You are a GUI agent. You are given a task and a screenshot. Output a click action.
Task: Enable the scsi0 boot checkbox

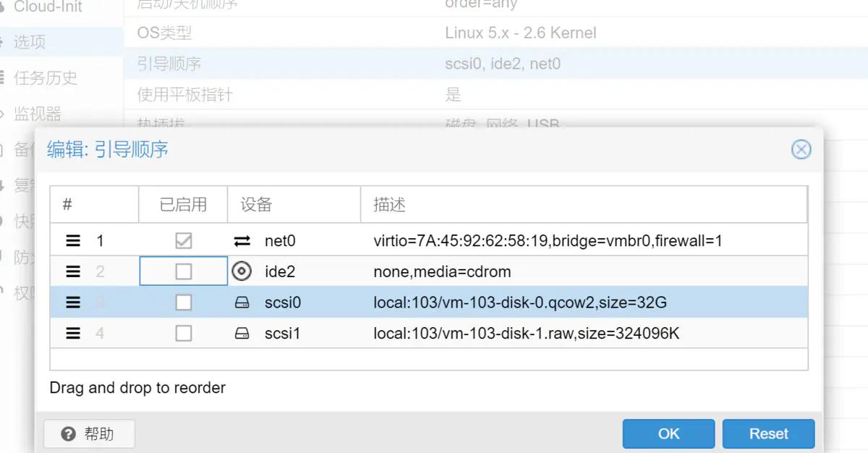click(184, 302)
